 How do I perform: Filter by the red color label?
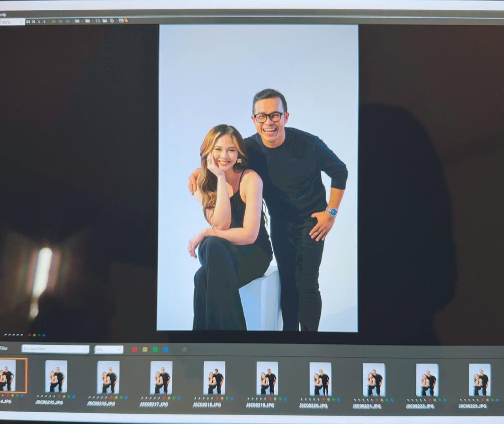pyautogui.click(x=135, y=349)
